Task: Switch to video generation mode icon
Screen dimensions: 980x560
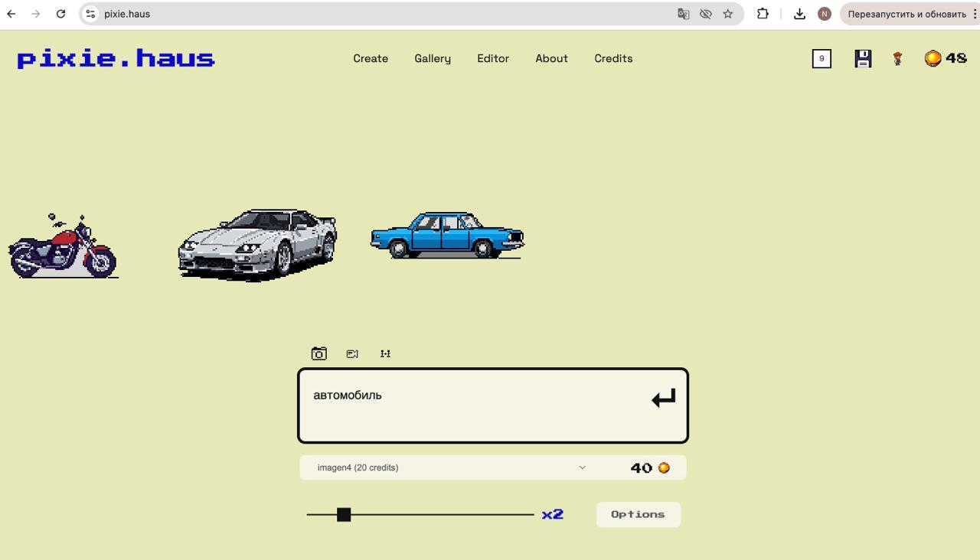Action: [x=352, y=353]
